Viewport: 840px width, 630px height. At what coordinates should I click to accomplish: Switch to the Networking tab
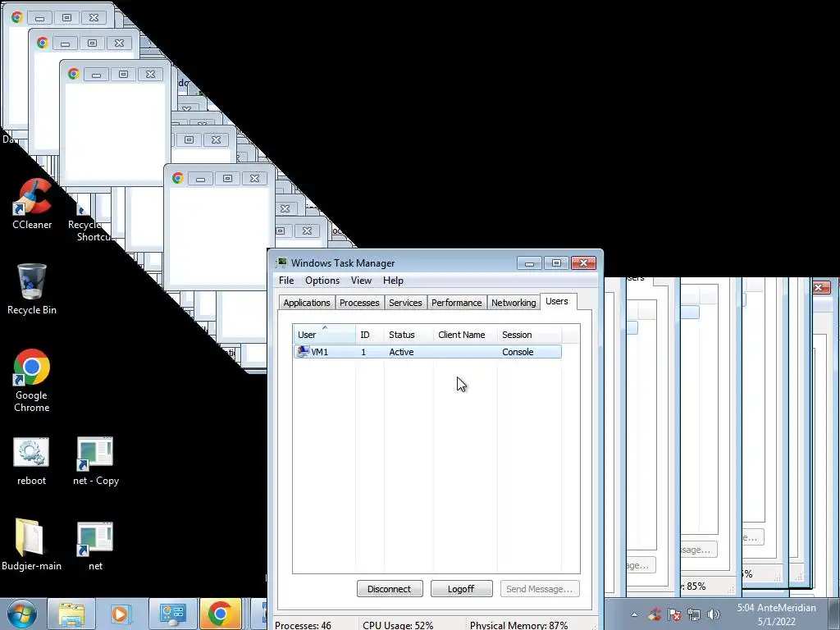(514, 303)
